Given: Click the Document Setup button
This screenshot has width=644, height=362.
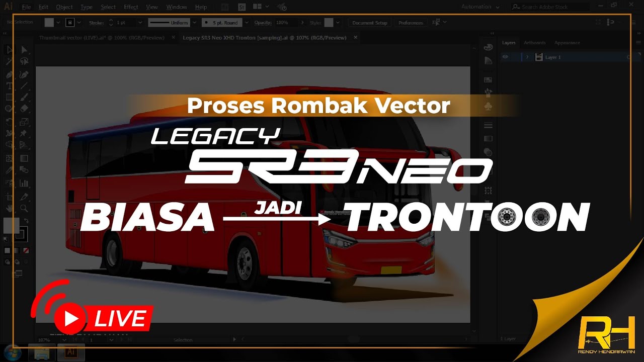Looking at the screenshot, I should (x=370, y=23).
